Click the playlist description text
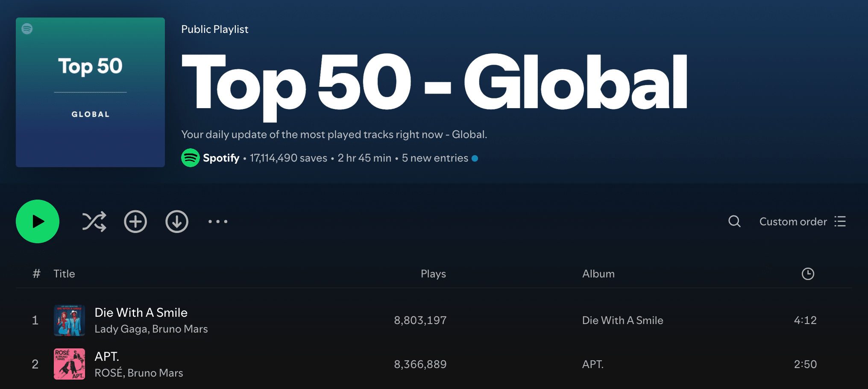Screen dimensions: 868x389 pyautogui.click(x=334, y=134)
